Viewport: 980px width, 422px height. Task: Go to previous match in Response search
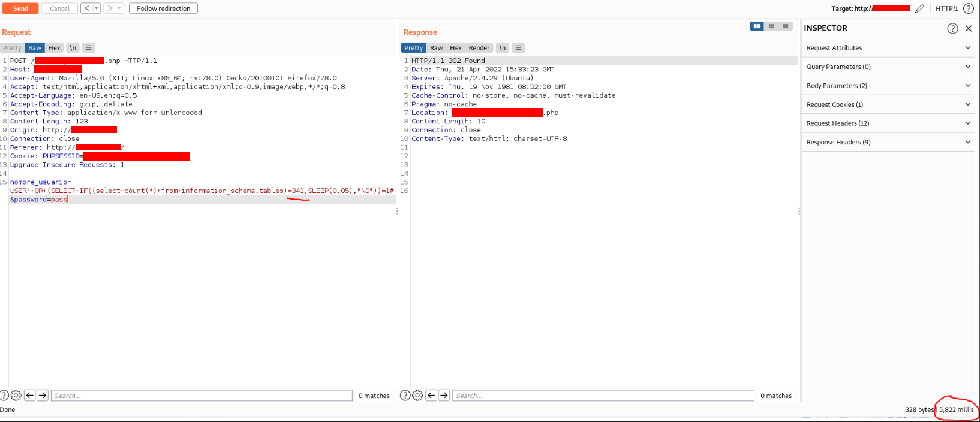pos(431,396)
